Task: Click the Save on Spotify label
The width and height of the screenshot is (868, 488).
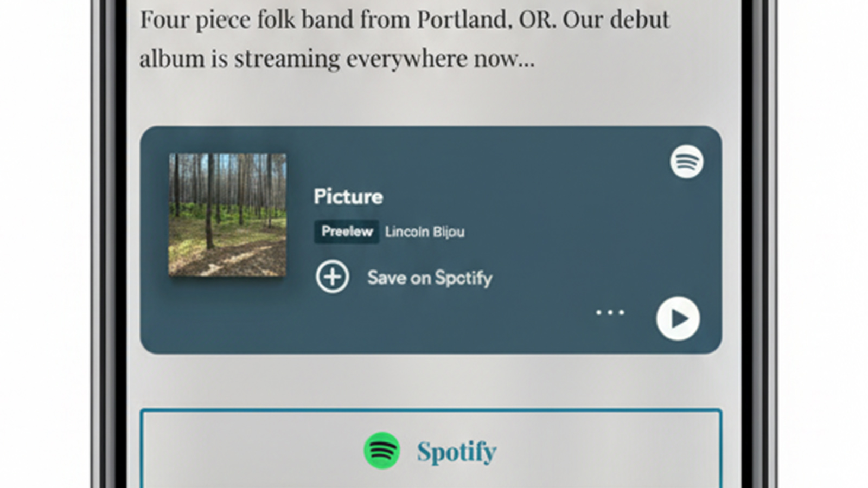Action: click(430, 278)
